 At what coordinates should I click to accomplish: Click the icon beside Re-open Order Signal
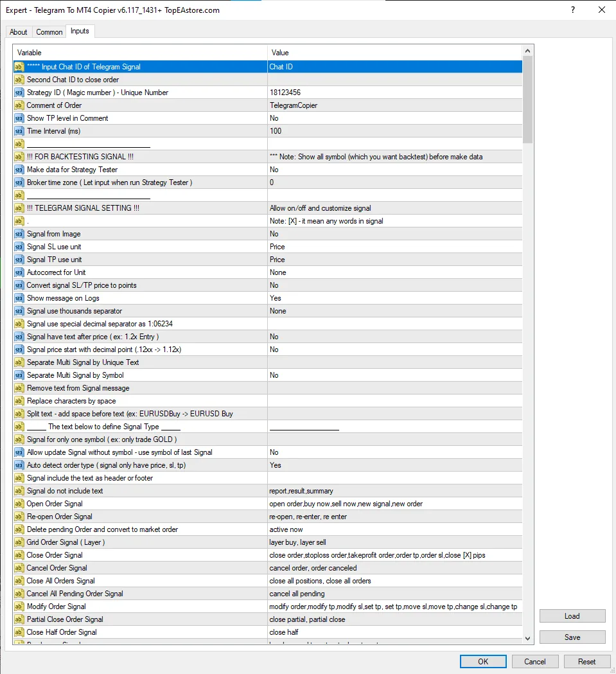(x=19, y=517)
